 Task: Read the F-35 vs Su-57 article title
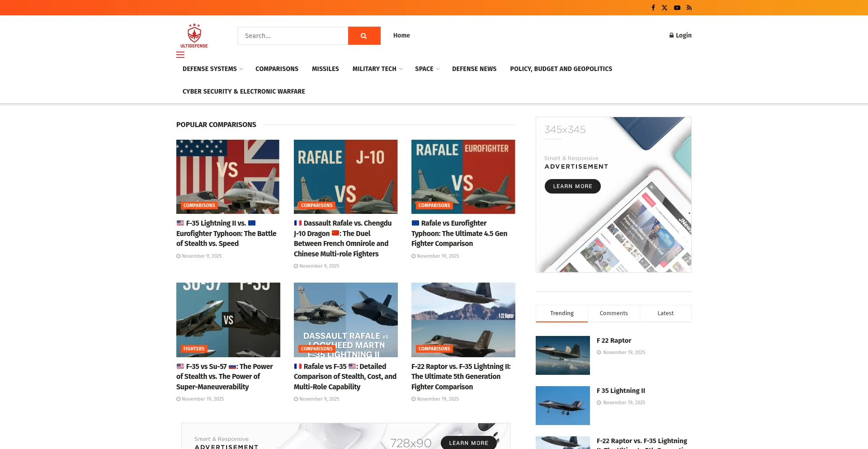225,377
